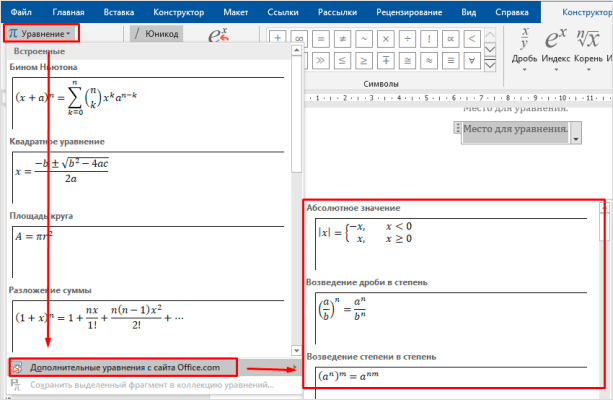Insert the less-than-or-equal symbol

click(342, 61)
